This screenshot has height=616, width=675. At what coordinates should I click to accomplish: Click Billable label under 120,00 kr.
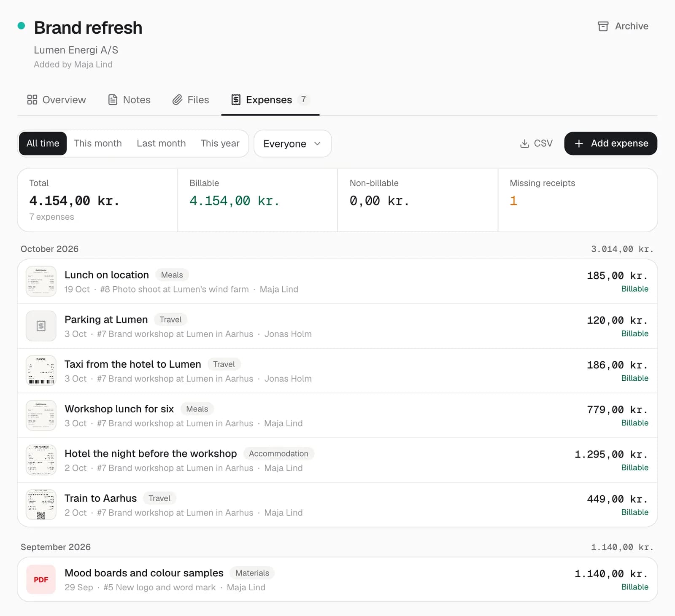tap(635, 334)
